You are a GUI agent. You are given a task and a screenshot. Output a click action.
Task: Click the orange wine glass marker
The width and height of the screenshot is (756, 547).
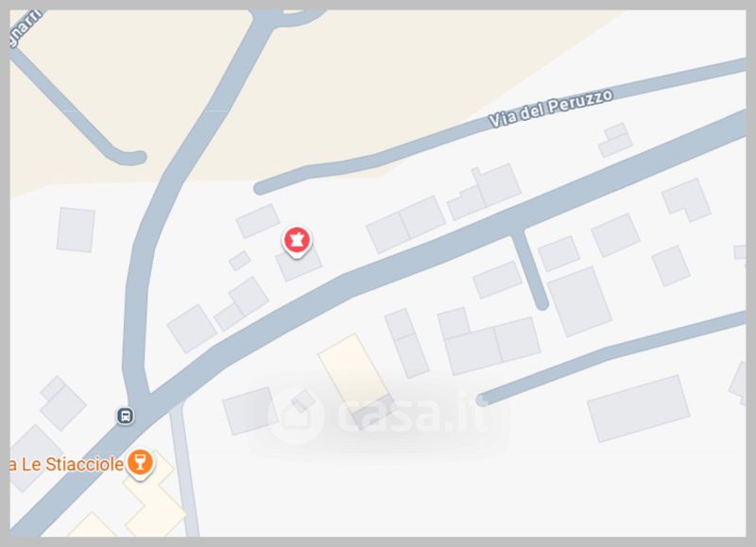(140, 463)
